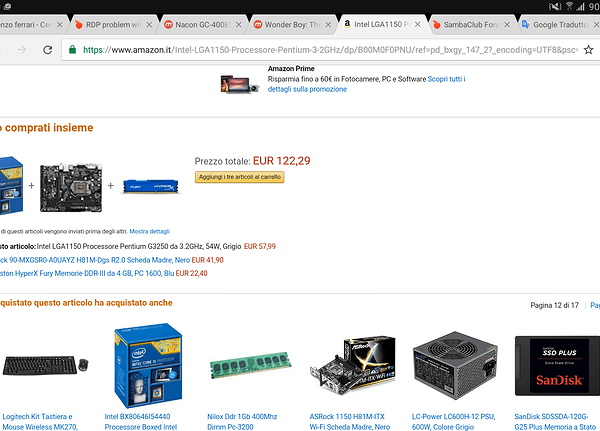Switch to the Nacon GC-400ES tab
The image size is (600, 431).
coord(197,24)
